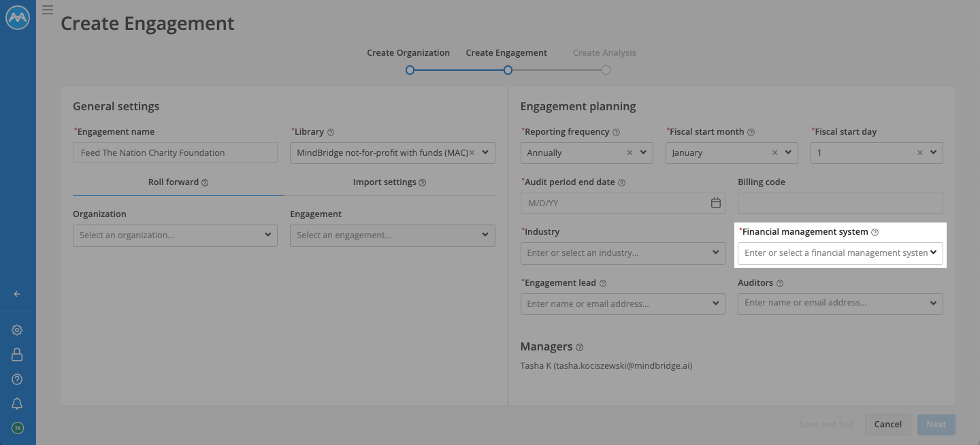Click the General settings heading
The image size is (980, 445).
click(116, 106)
